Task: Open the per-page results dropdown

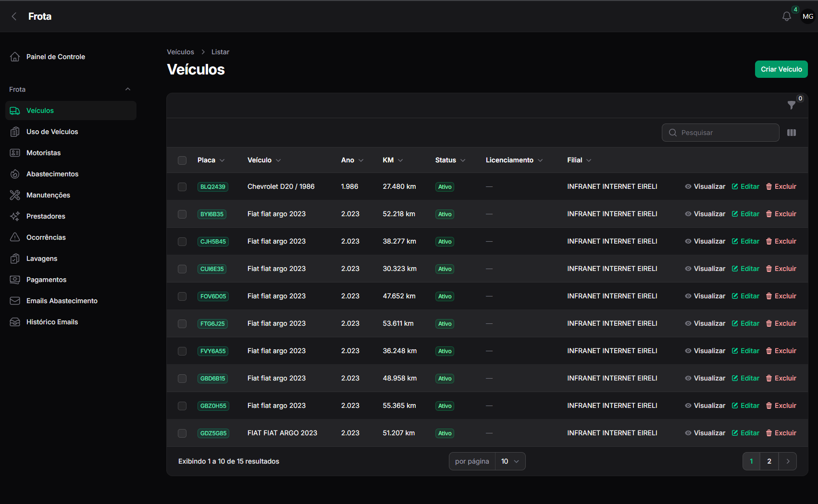Action: pos(510,461)
